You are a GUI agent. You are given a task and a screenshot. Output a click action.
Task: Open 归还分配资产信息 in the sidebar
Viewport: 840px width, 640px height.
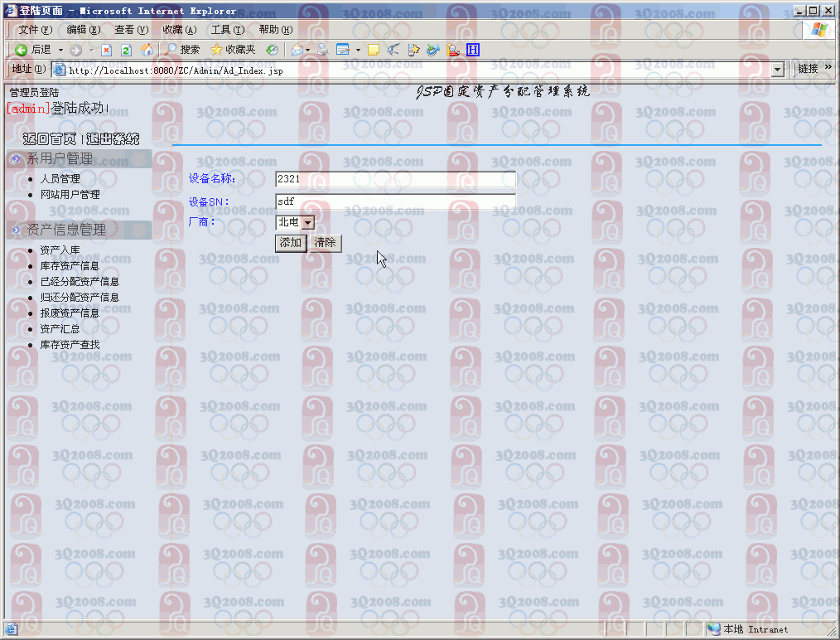click(80, 298)
